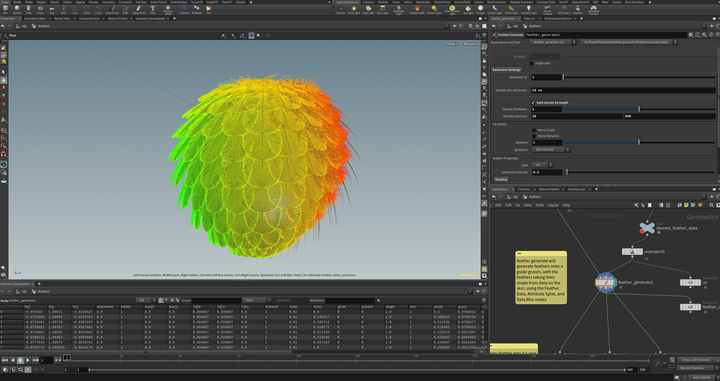Click the Auto Update button
Screen dimensions: 720x381
pos(702,377)
